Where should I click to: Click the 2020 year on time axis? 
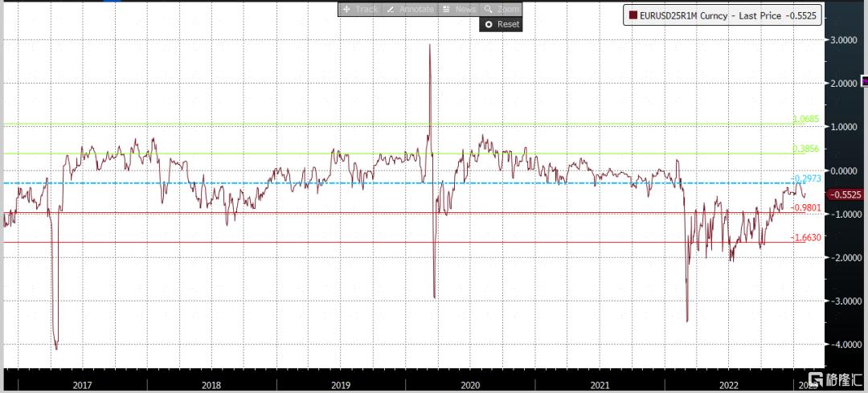pos(470,384)
